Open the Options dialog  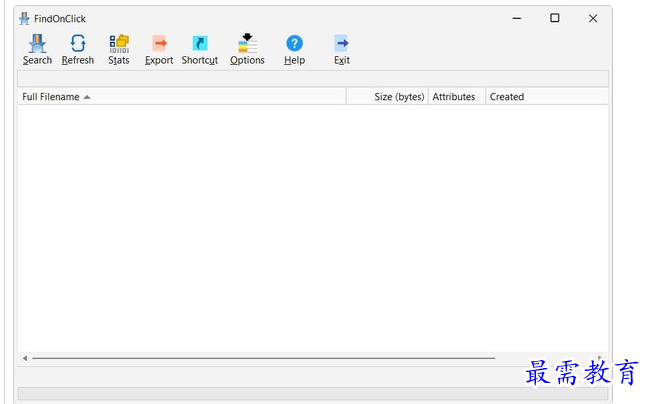coord(247,50)
